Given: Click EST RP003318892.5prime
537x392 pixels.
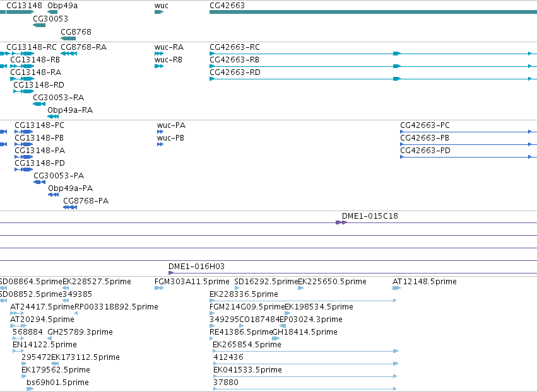Looking at the screenshot, I should tap(116, 307).
